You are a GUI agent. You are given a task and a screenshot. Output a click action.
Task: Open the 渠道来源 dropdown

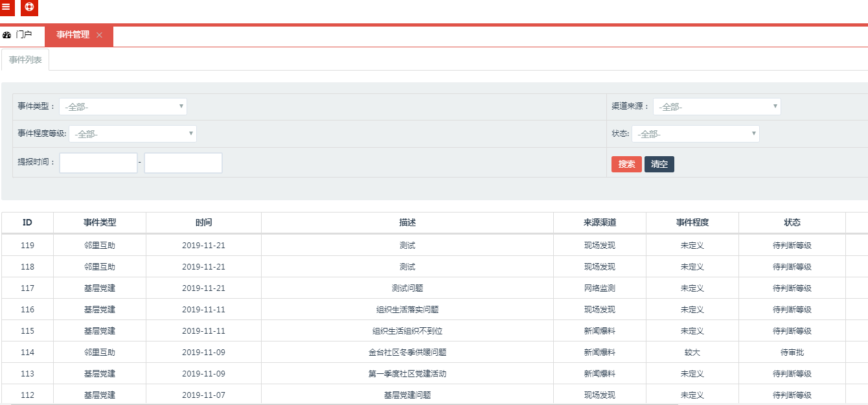point(716,107)
